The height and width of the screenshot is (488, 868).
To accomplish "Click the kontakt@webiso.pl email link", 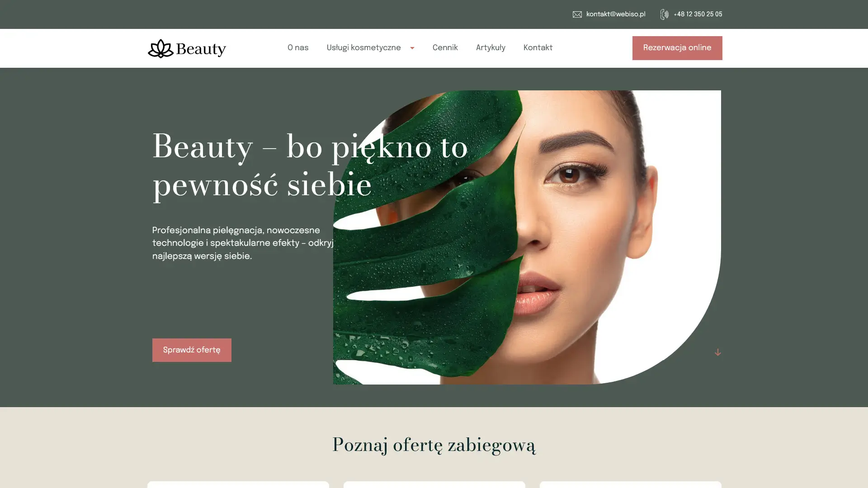I will click(616, 14).
